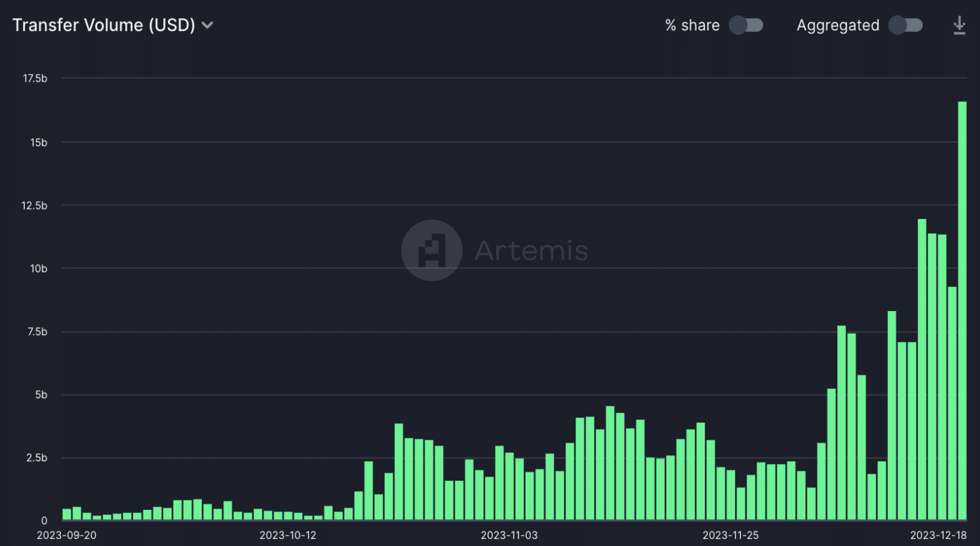This screenshot has width=980, height=546.
Task: Click the 10b y-axis gridline label
Action: (x=39, y=269)
